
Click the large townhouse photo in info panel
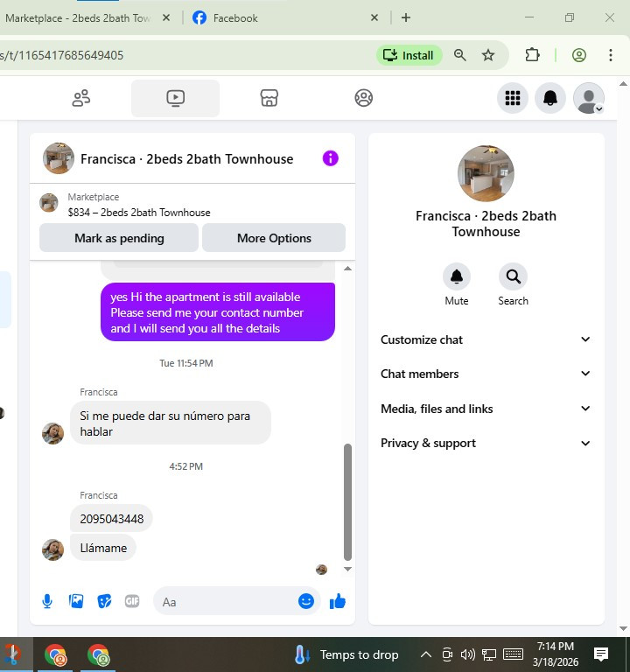[486, 173]
